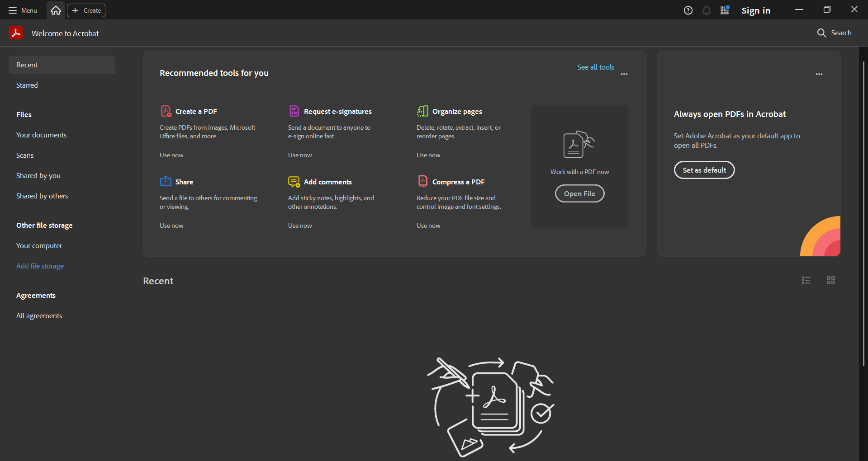Open Your computer storage

point(62,245)
